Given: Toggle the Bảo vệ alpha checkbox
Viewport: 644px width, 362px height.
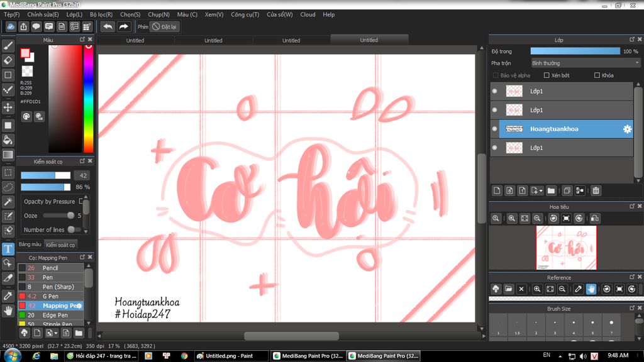Looking at the screenshot, I should (x=496, y=75).
